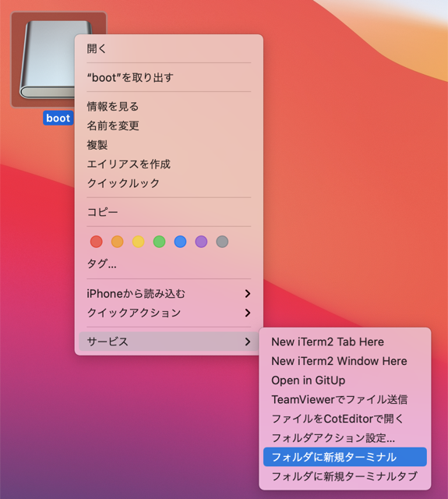448x499 pixels.
Task: Select 情報を見る menu entry
Action: (x=169, y=106)
